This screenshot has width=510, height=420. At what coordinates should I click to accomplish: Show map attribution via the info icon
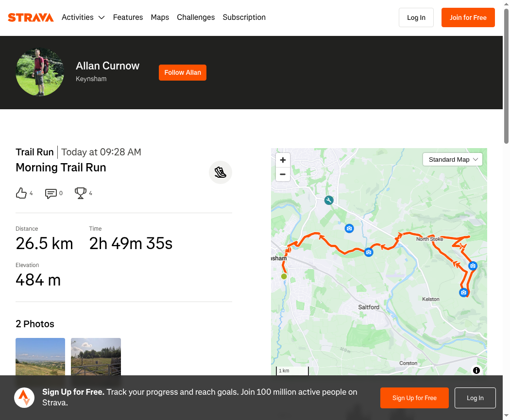point(476,370)
